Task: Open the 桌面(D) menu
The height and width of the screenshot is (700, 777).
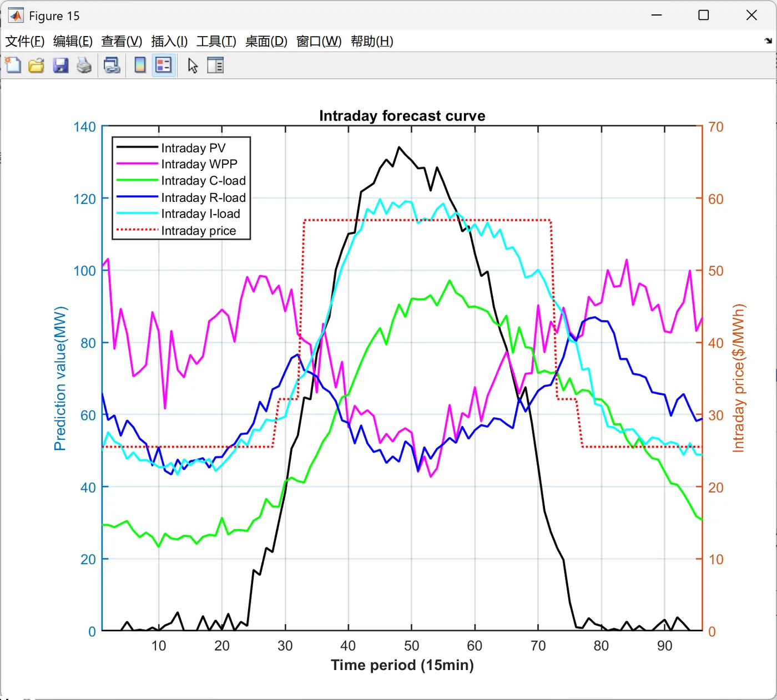Action: 266,42
